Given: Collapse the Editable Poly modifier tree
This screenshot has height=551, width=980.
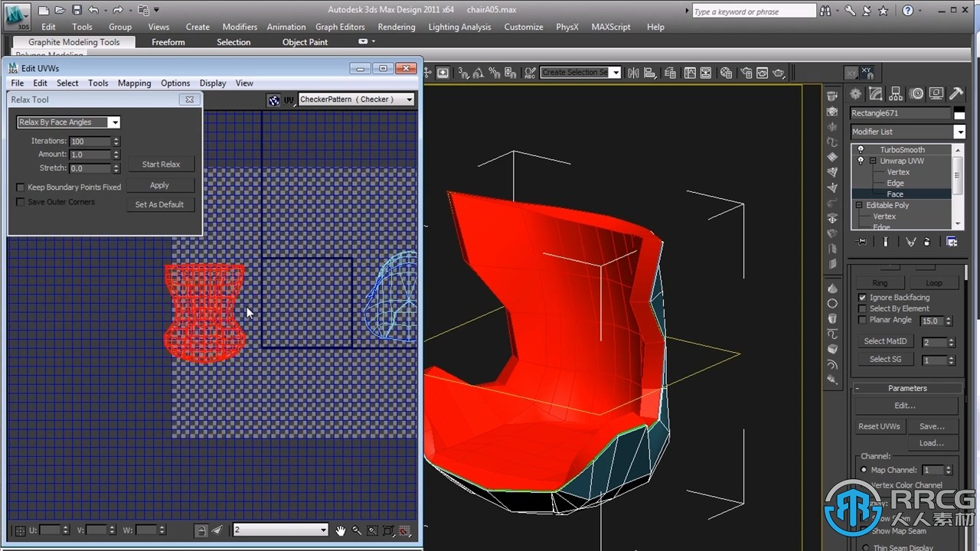Looking at the screenshot, I should point(859,205).
